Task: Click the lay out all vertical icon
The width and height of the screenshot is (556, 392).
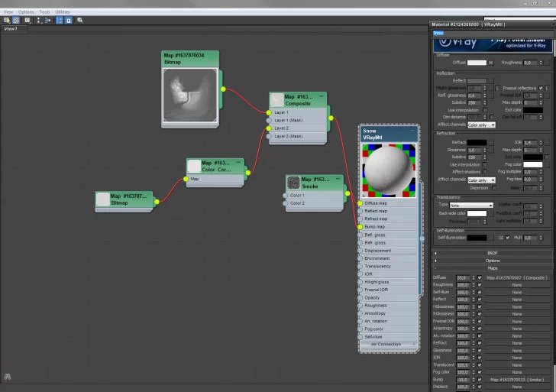Action: tap(39, 20)
